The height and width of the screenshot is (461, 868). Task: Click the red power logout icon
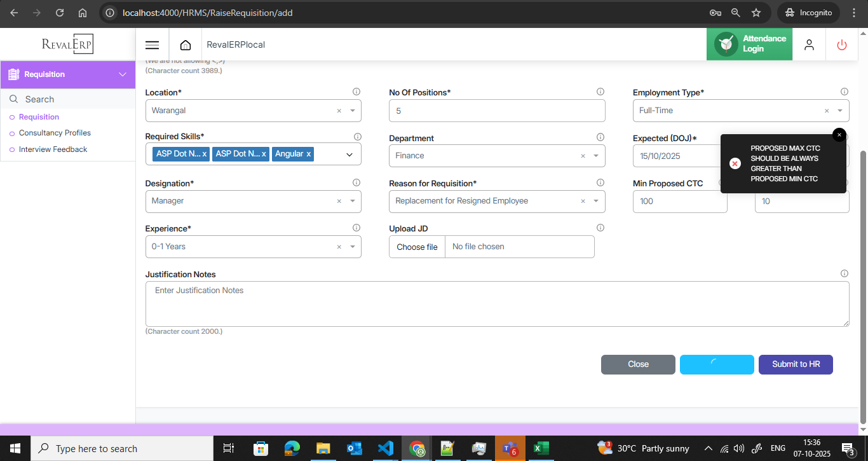[x=842, y=45]
